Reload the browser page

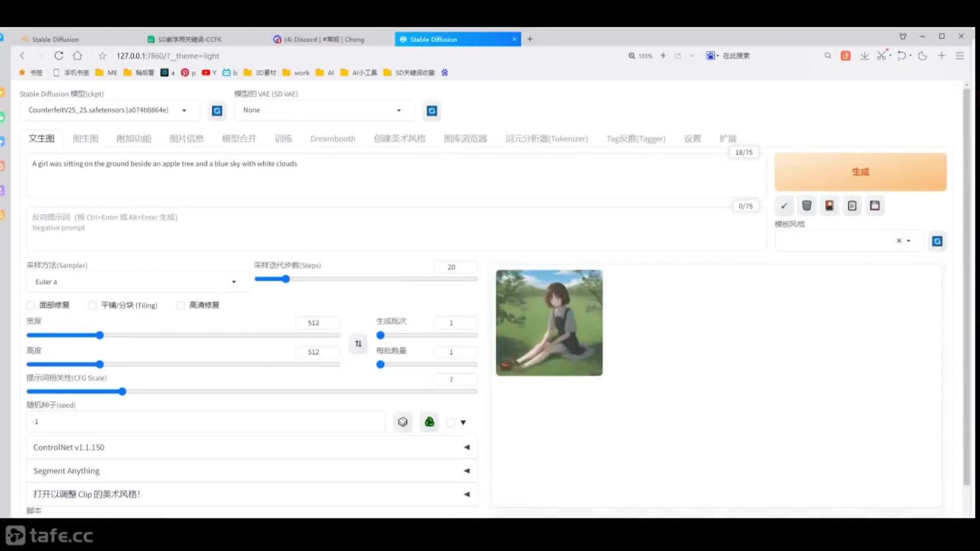pyautogui.click(x=59, y=56)
